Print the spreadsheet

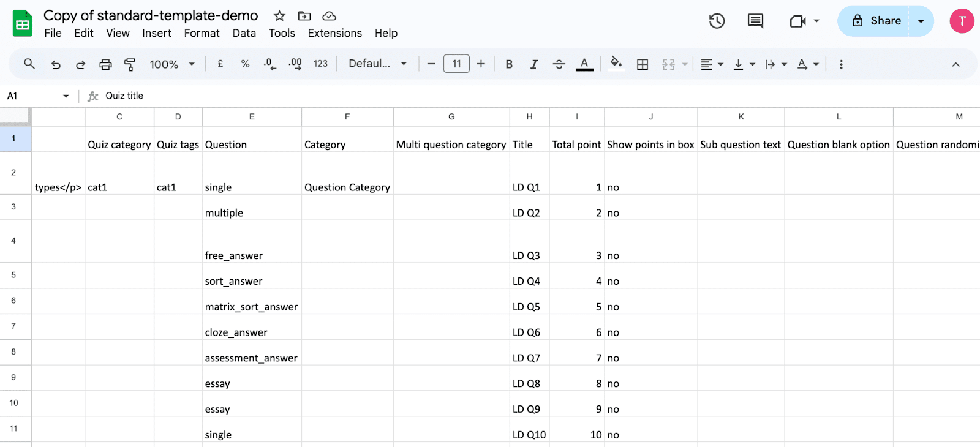[x=105, y=64]
